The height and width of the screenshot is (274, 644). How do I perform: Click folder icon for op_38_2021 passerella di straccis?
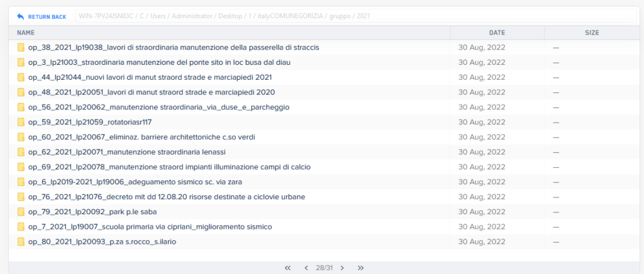coord(21,47)
